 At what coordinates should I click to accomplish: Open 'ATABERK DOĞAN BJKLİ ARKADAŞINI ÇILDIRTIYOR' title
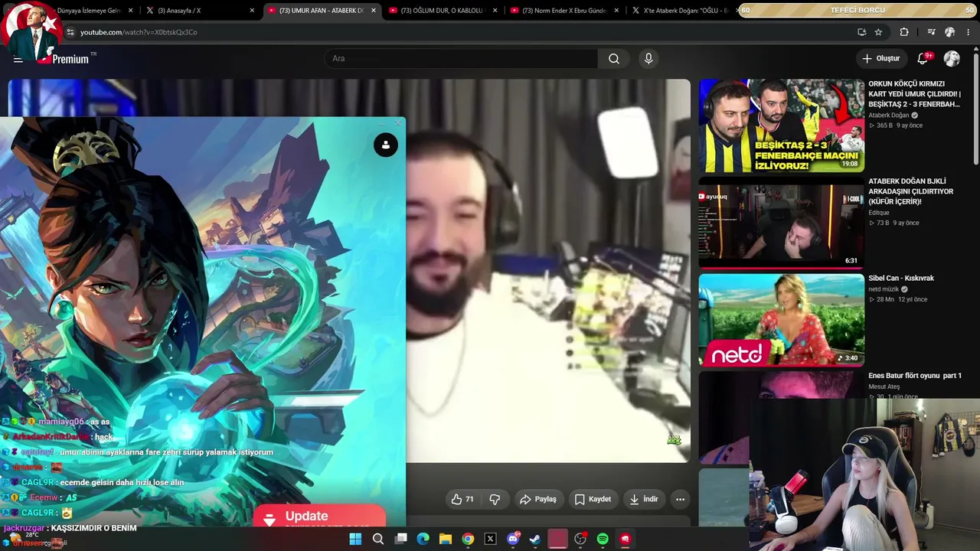click(910, 191)
